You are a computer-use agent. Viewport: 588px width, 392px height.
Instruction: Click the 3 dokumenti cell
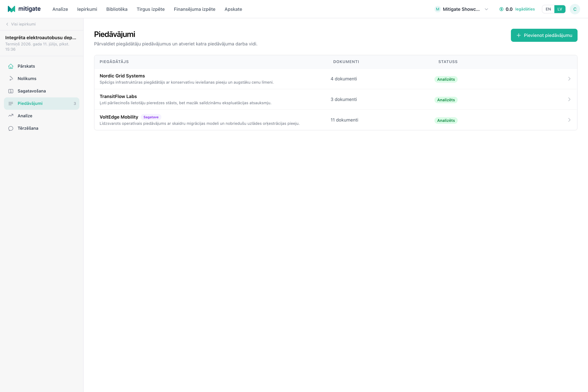pos(344,99)
